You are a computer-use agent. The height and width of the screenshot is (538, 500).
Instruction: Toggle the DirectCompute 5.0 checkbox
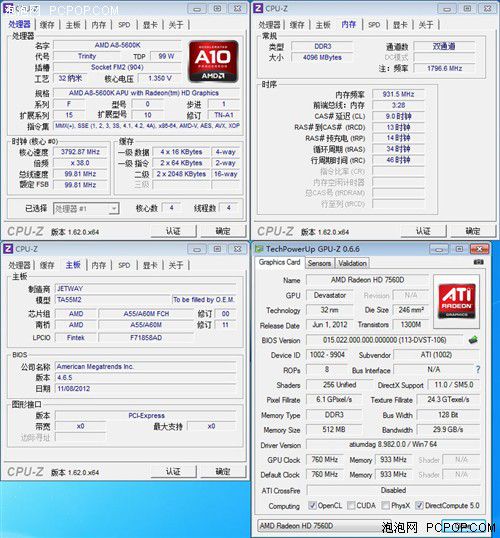pyautogui.click(x=419, y=505)
